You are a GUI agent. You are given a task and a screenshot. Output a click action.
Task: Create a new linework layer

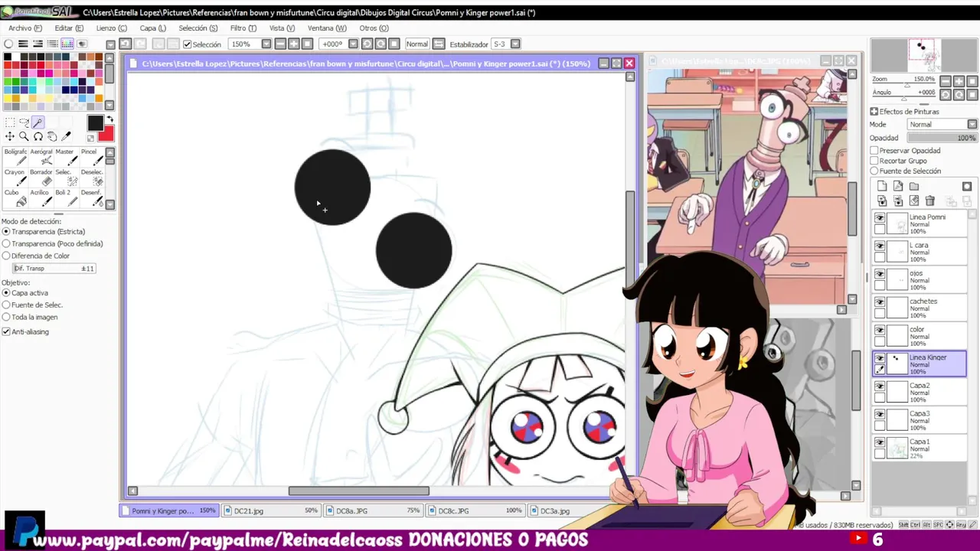pos(898,186)
